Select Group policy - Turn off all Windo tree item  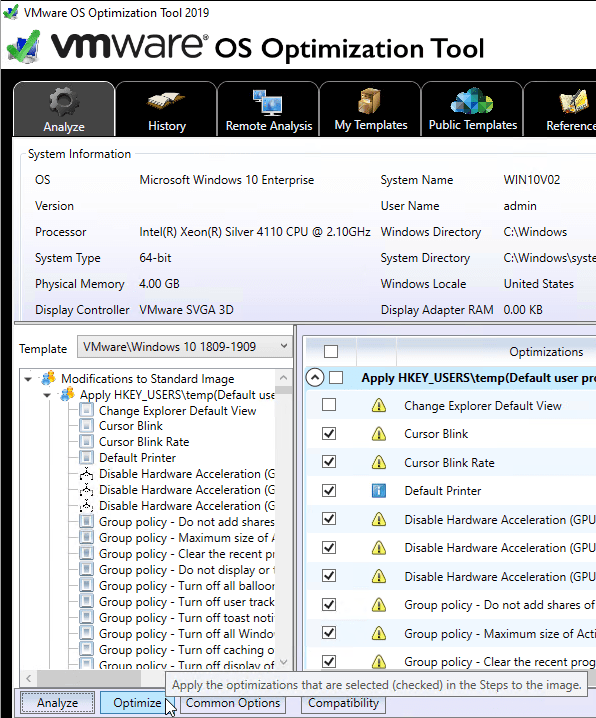(x=187, y=634)
